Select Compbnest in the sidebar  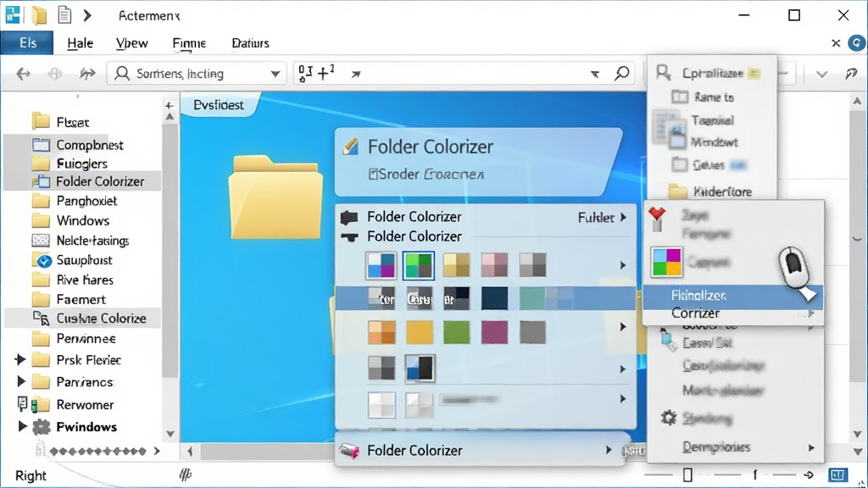[x=90, y=145]
